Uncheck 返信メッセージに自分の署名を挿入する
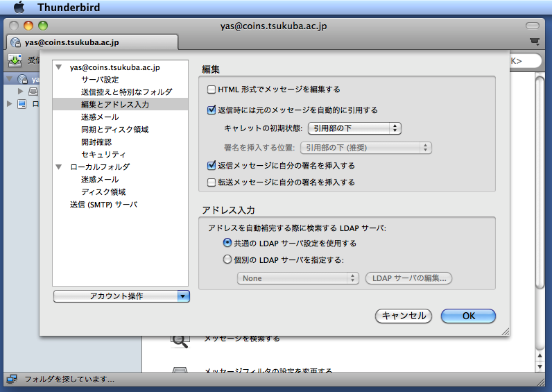Screen dimensions: 552x392 212,165
